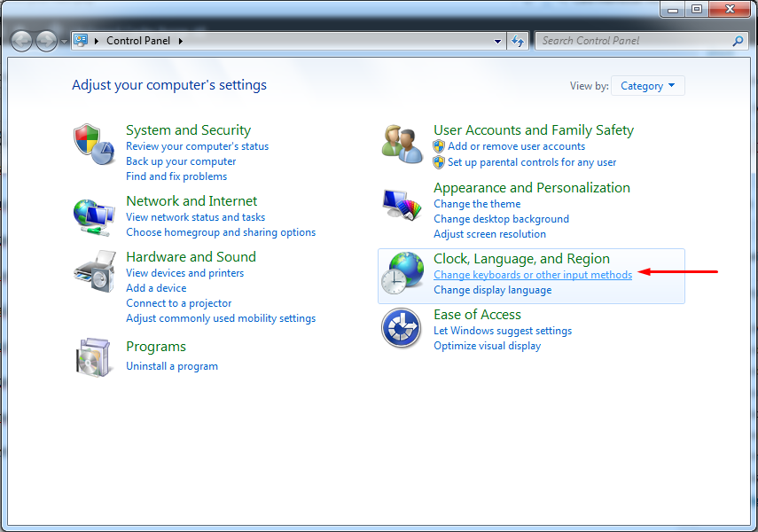Viewport: 758px width, 532px height.
Task: Open View network status and tasks
Action: click(x=196, y=217)
